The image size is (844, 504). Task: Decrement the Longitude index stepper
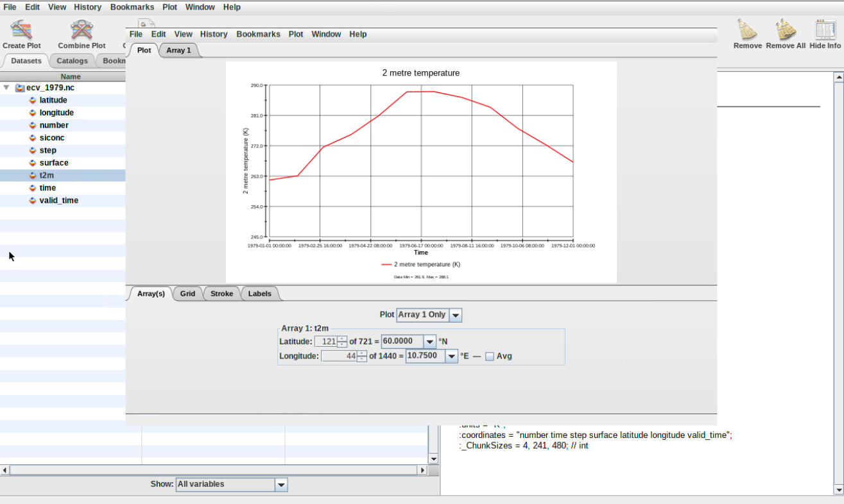click(362, 359)
